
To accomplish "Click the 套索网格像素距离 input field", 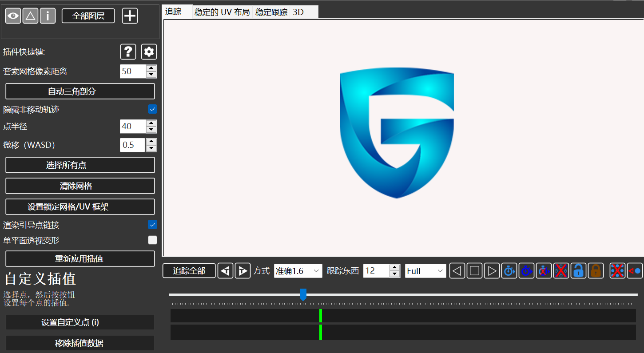I will pyautogui.click(x=133, y=71).
